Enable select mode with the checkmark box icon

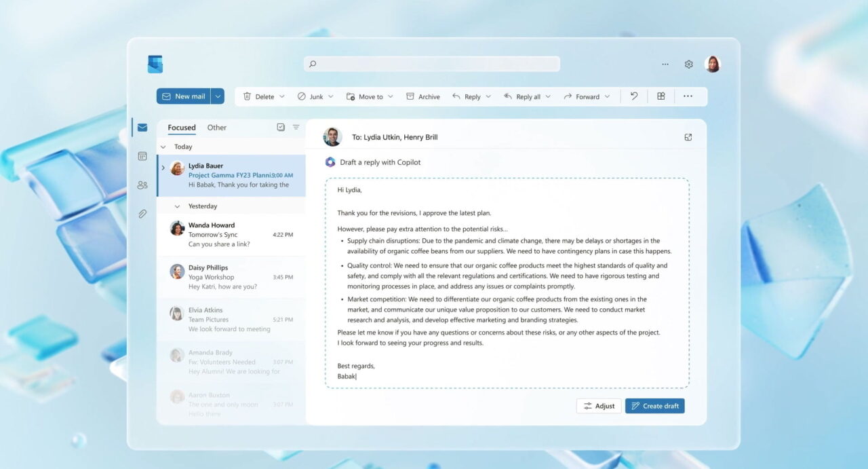pyautogui.click(x=280, y=127)
